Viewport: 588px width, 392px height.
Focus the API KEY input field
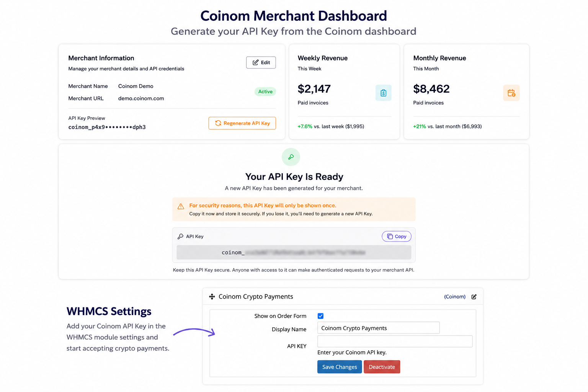pyautogui.click(x=395, y=341)
